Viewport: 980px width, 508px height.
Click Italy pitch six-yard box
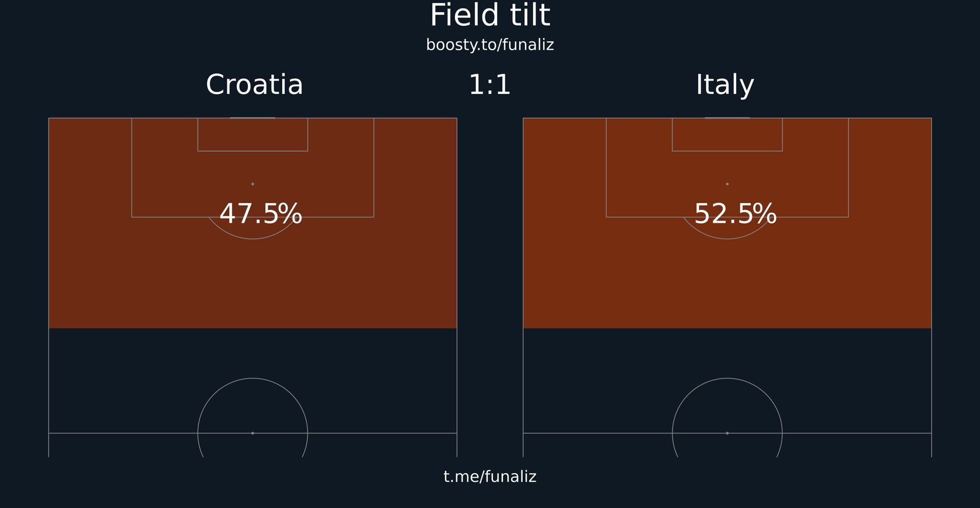pos(727,135)
